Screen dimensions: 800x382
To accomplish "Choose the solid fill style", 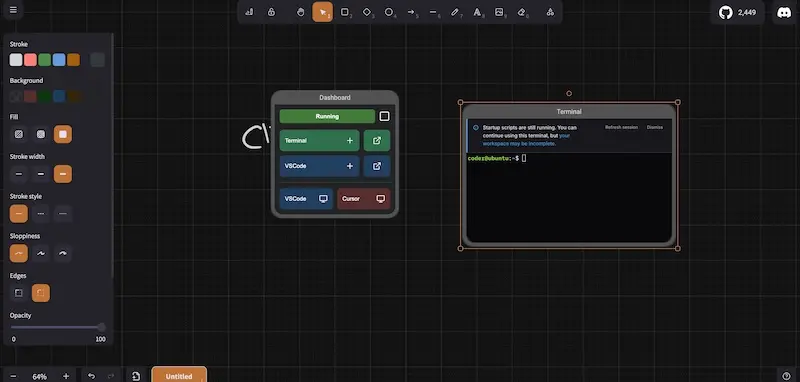I will [x=63, y=134].
